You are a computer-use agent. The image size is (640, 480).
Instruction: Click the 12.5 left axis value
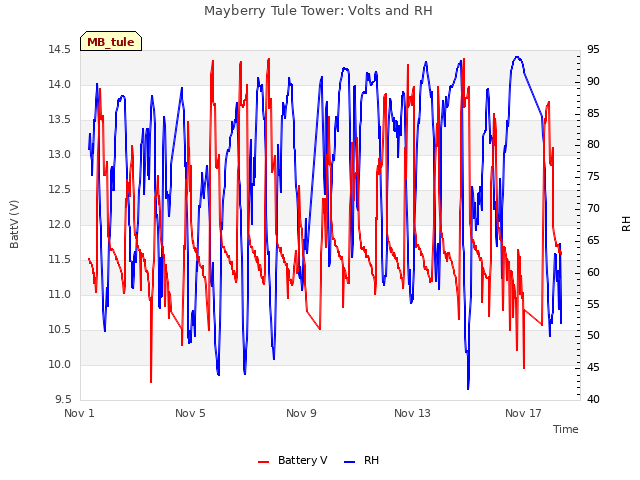point(60,190)
